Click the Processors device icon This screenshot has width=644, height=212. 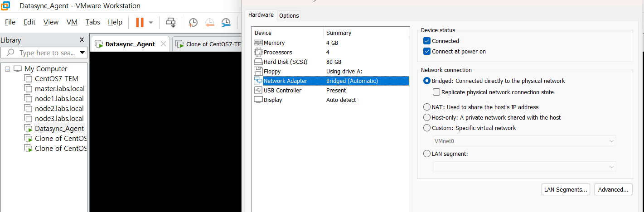[x=258, y=53]
